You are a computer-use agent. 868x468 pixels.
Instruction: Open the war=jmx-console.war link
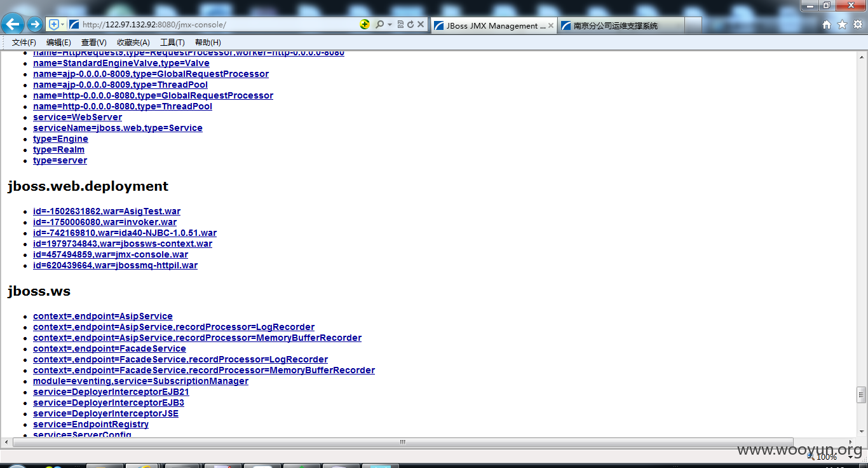tap(111, 254)
